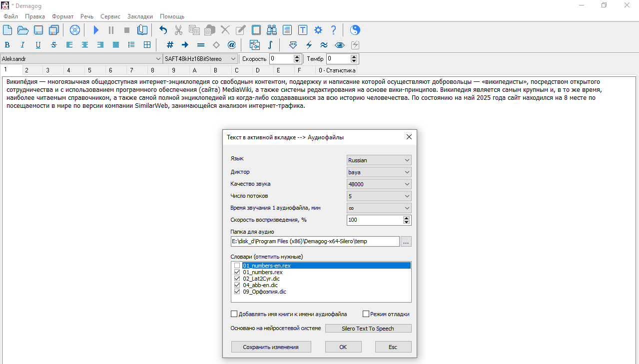Image resolution: width=639 pixels, height=364 pixels.
Task: Switch to the Статистика tab
Action: (337, 70)
